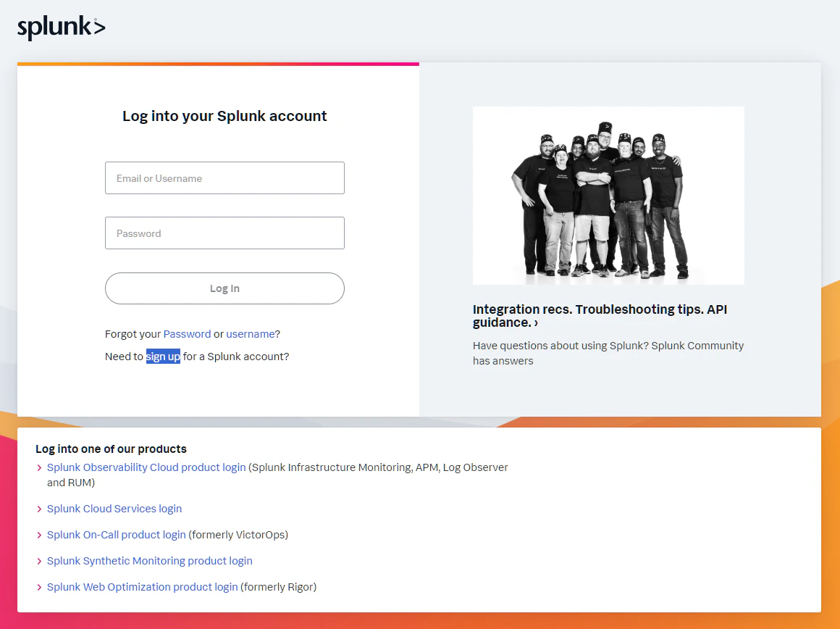Click chevron beside Splunk Observability Cloud login
This screenshot has width=840, height=629.
(x=39, y=468)
